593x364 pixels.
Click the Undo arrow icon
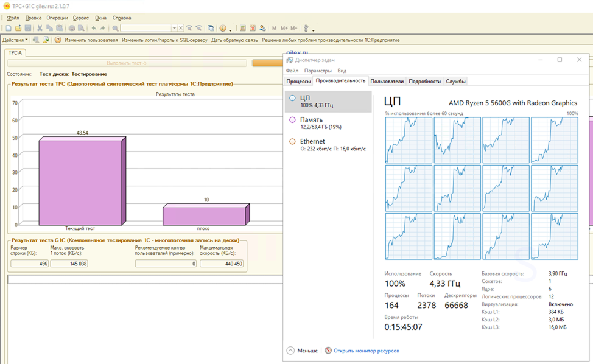pos(94,29)
